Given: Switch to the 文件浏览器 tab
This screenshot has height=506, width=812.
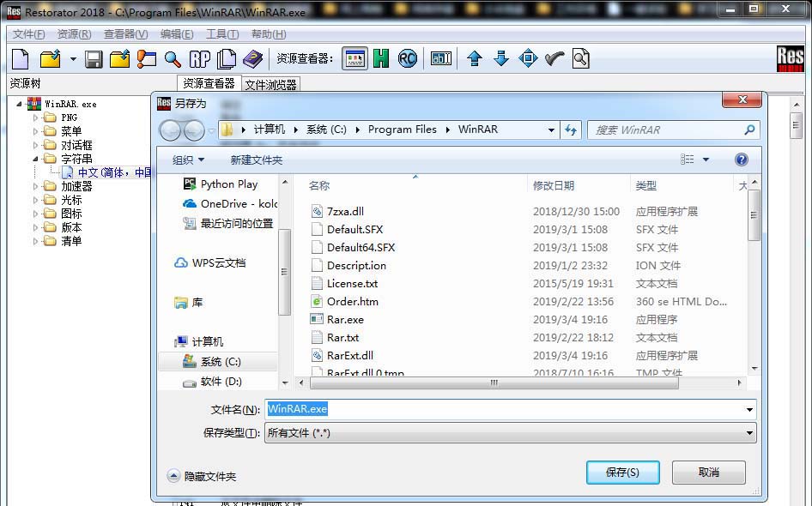Looking at the screenshot, I should [x=271, y=85].
